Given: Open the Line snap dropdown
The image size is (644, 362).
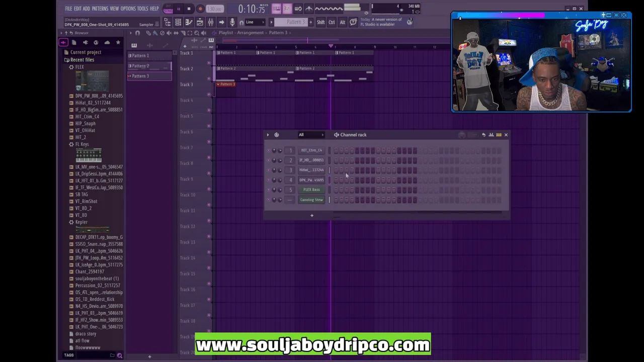Looking at the screenshot, I should 256,22.
